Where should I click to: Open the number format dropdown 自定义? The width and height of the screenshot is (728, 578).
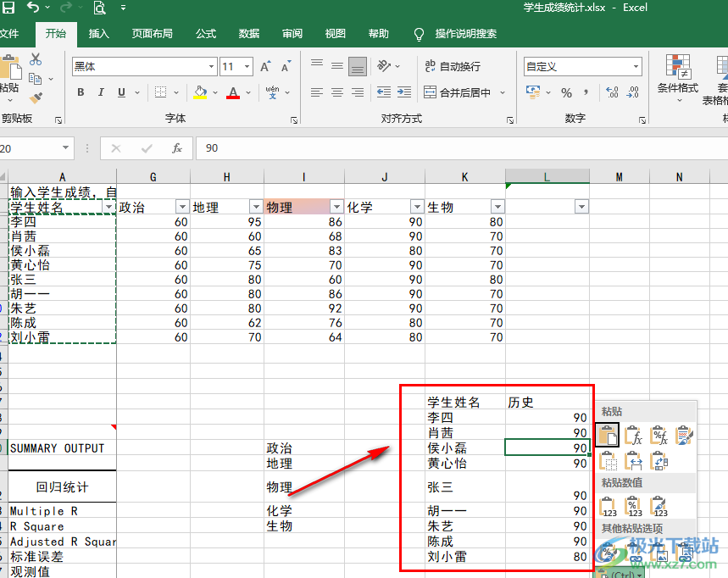tap(636, 66)
